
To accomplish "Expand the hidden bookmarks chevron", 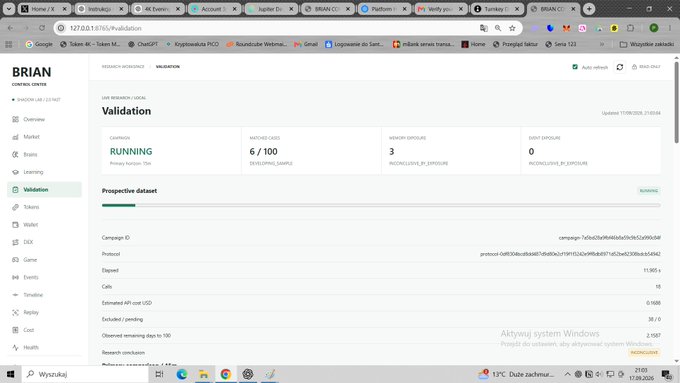I will click(x=602, y=44).
